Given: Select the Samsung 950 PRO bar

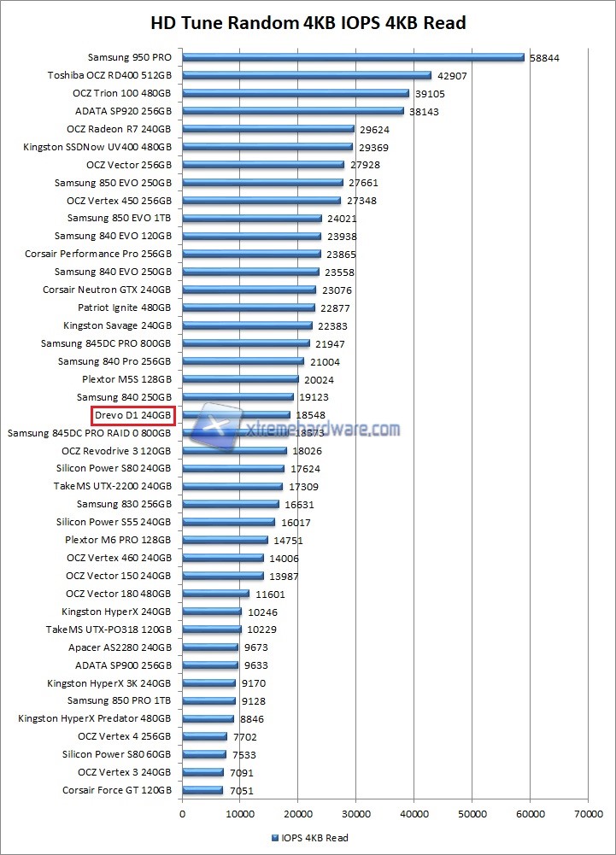Looking at the screenshot, I should click(x=353, y=58).
